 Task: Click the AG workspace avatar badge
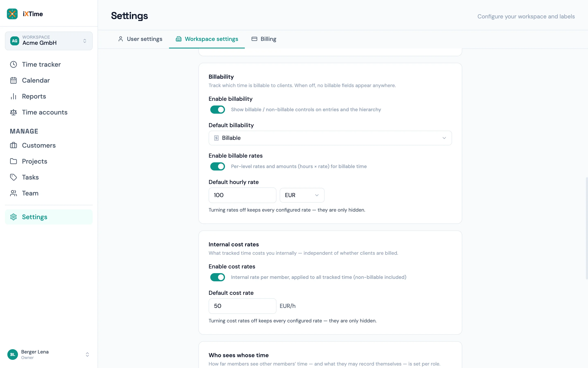coord(14,41)
